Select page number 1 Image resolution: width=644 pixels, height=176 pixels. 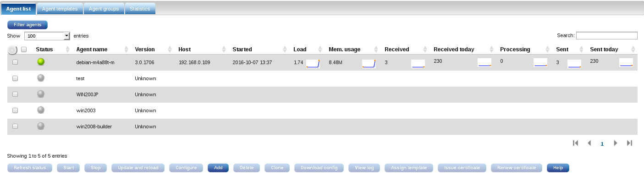(602, 143)
